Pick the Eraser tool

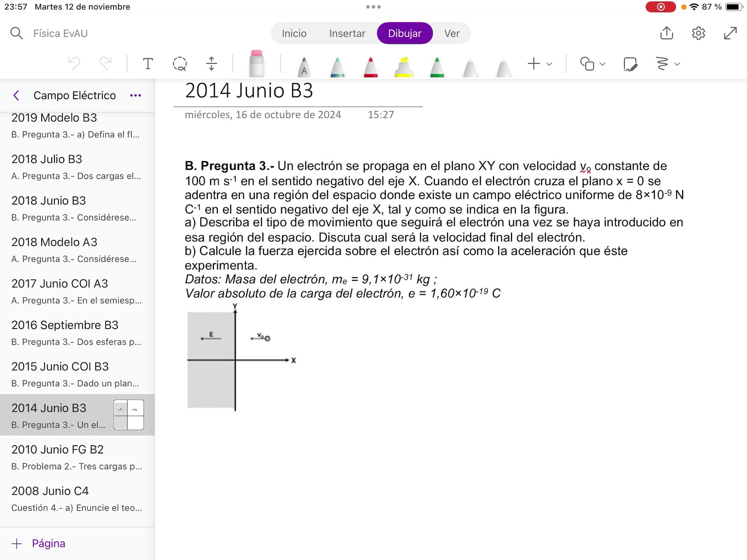pyautogui.click(x=256, y=64)
